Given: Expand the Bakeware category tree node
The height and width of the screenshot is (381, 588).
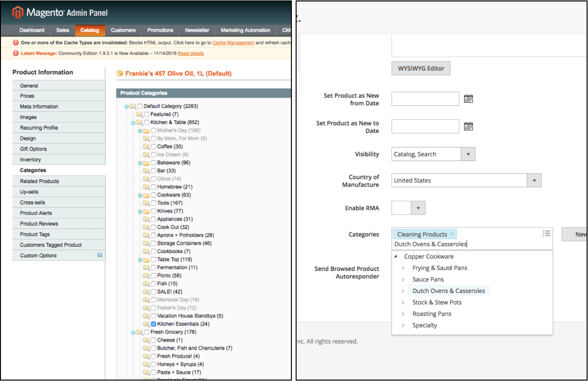Looking at the screenshot, I should [x=140, y=163].
